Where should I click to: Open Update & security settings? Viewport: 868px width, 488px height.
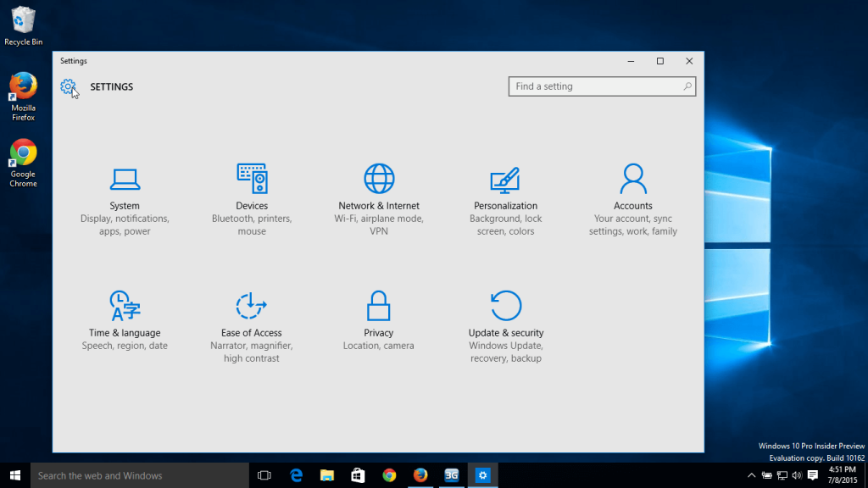505,328
